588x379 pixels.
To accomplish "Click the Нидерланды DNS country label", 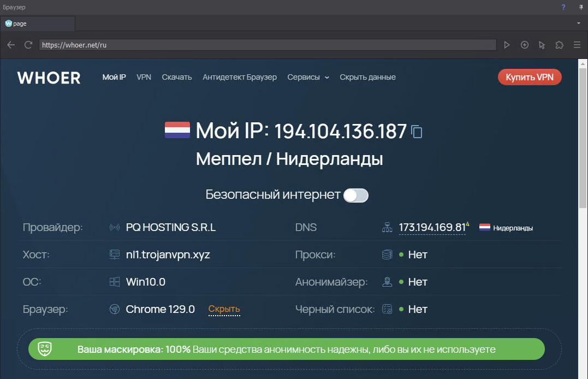I will tap(513, 228).
